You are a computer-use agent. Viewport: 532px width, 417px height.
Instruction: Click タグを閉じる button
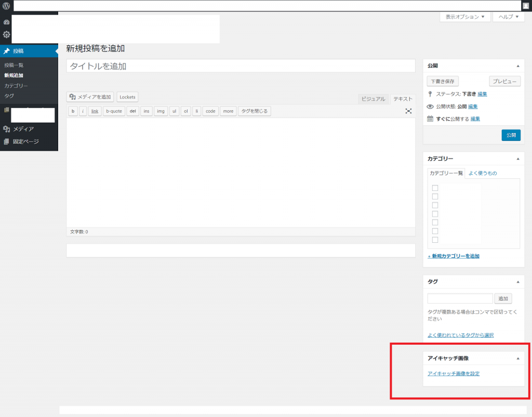255,111
